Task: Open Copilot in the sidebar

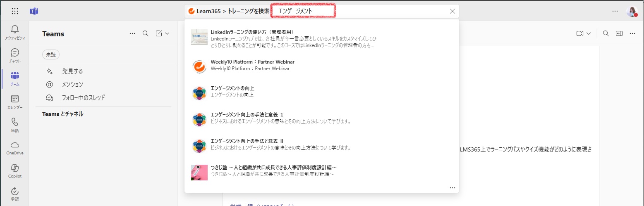Action: [15, 171]
